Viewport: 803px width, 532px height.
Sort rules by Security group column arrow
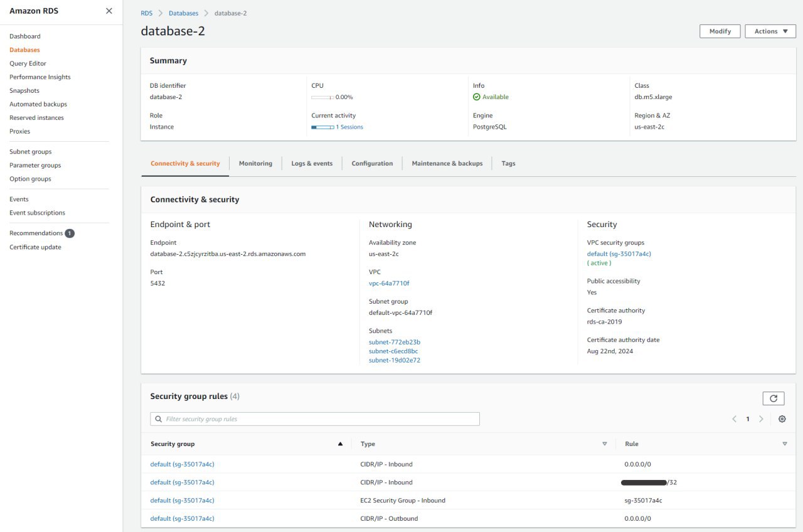pos(341,444)
